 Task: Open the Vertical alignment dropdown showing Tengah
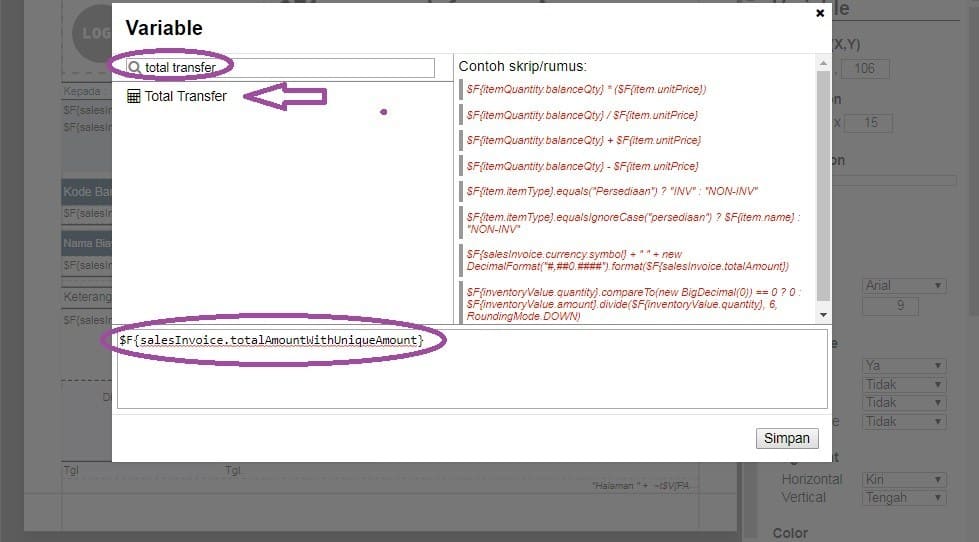903,497
